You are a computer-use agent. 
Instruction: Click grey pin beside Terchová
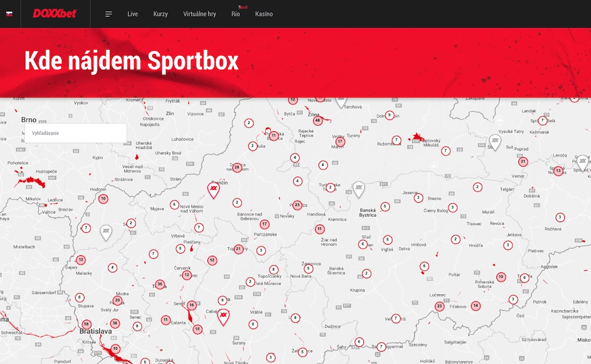341,102
